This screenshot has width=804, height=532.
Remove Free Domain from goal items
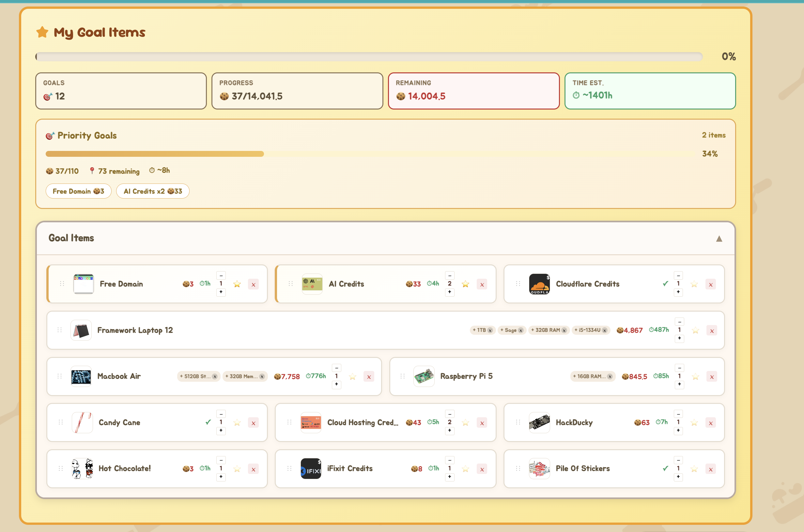[x=253, y=284]
